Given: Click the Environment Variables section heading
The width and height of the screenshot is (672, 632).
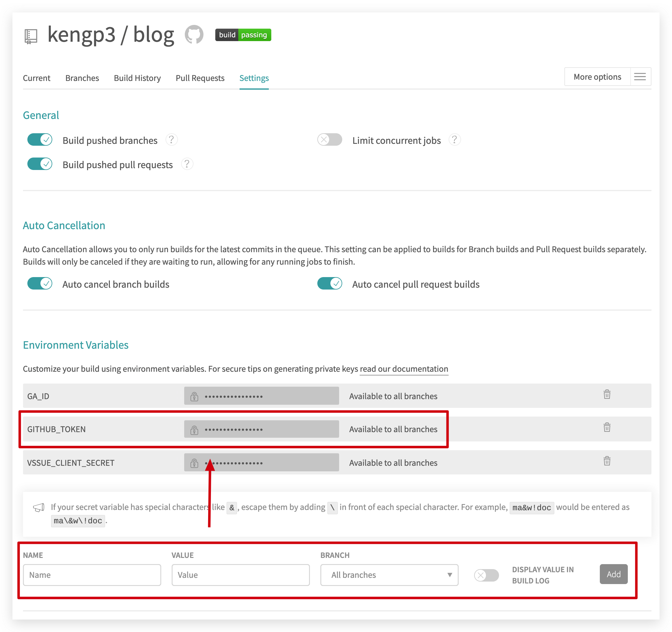Looking at the screenshot, I should tap(76, 345).
